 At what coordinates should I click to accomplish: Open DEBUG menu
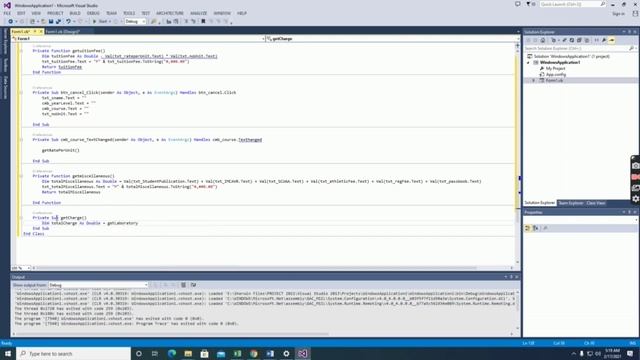click(93, 13)
